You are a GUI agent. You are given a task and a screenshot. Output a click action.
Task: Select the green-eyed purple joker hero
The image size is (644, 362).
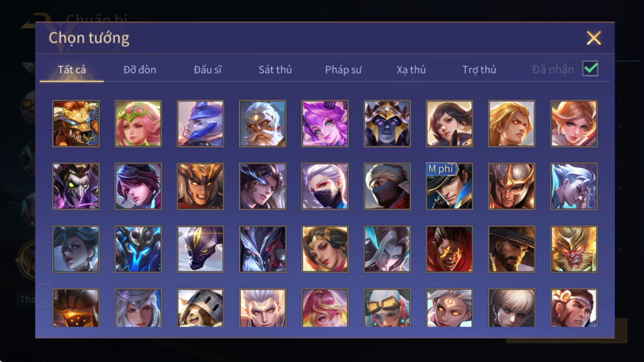tap(76, 187)
